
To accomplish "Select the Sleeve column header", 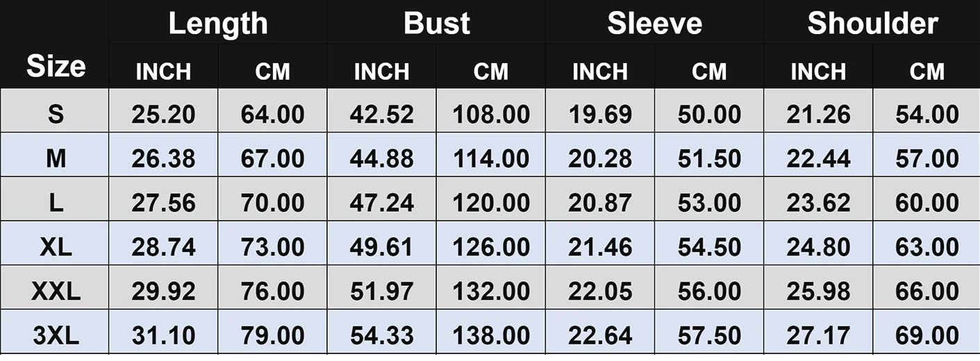I will [x=654, y=24].
